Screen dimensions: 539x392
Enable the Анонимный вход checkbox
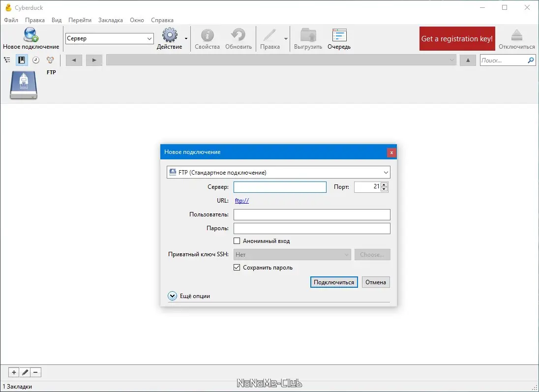[x=237, y=241]
